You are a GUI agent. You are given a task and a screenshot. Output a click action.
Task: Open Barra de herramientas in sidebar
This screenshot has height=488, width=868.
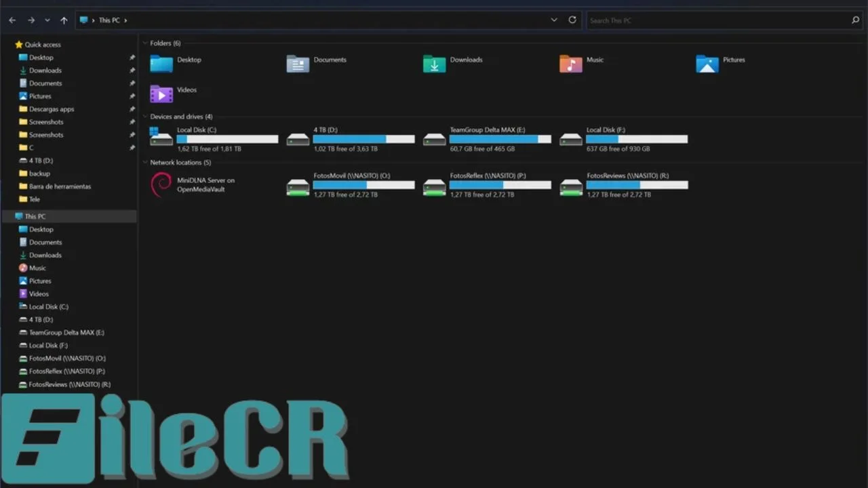click(60, 186)
